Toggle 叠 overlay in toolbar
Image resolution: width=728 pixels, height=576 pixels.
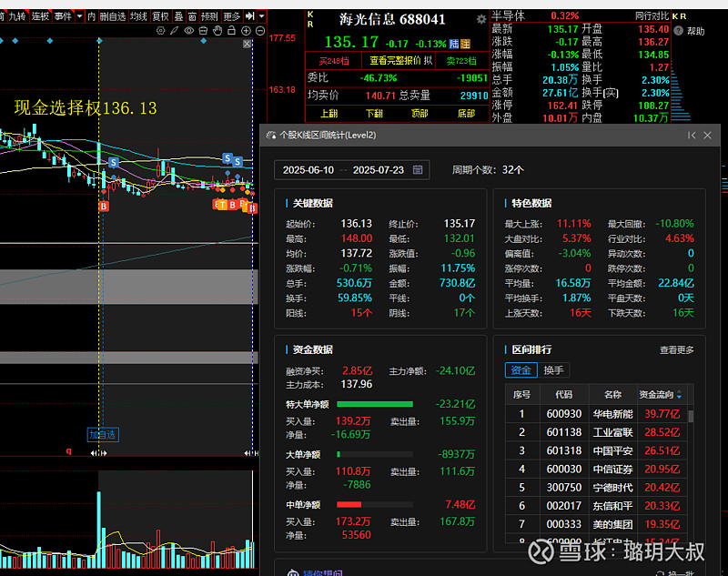pos(178,16)
